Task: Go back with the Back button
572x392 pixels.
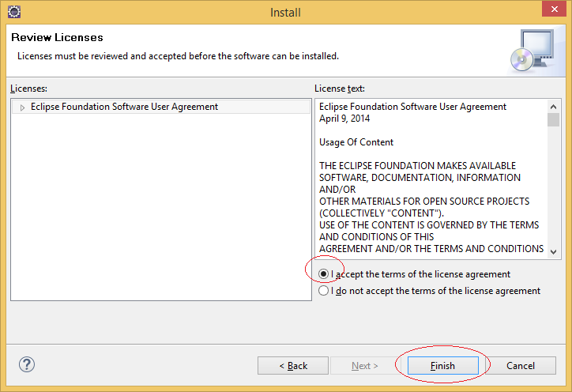Action: pyautogui.click(x=293, y=365)
